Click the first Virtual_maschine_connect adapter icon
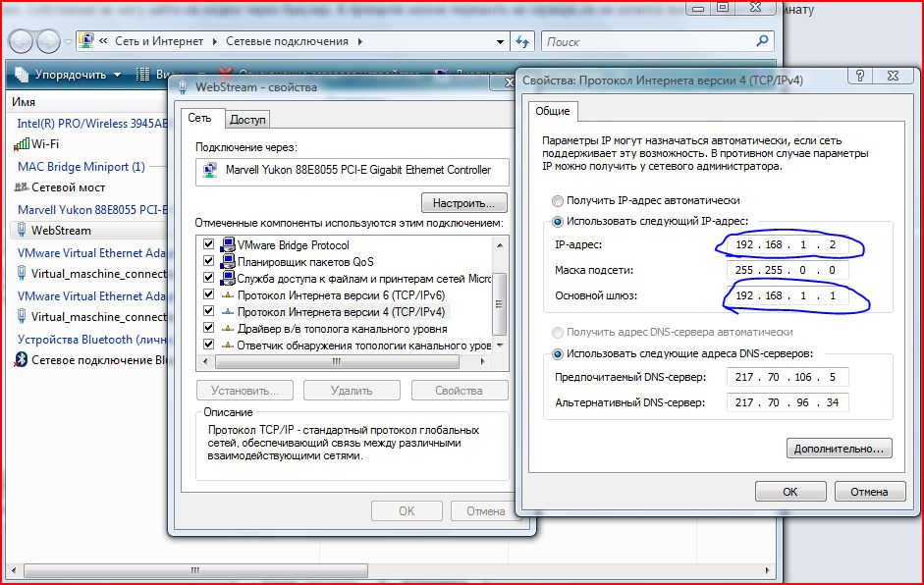This screenshot has height=585, width=924. click(22, 273)
